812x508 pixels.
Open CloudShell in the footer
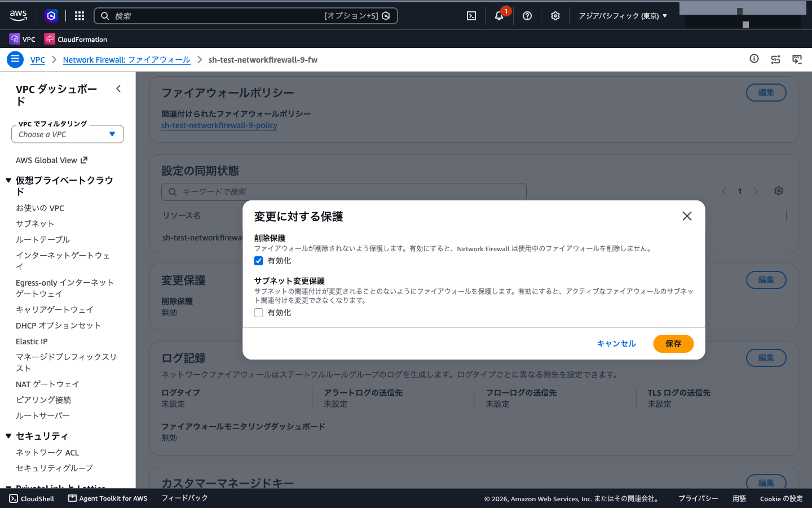[x=32, y=498]
